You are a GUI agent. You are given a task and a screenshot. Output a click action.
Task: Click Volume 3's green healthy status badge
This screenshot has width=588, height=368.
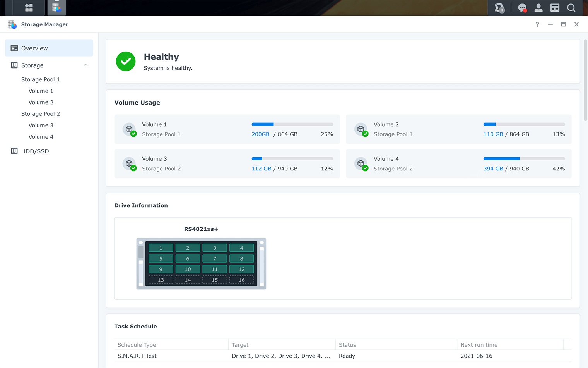click(x=133, y=168)
